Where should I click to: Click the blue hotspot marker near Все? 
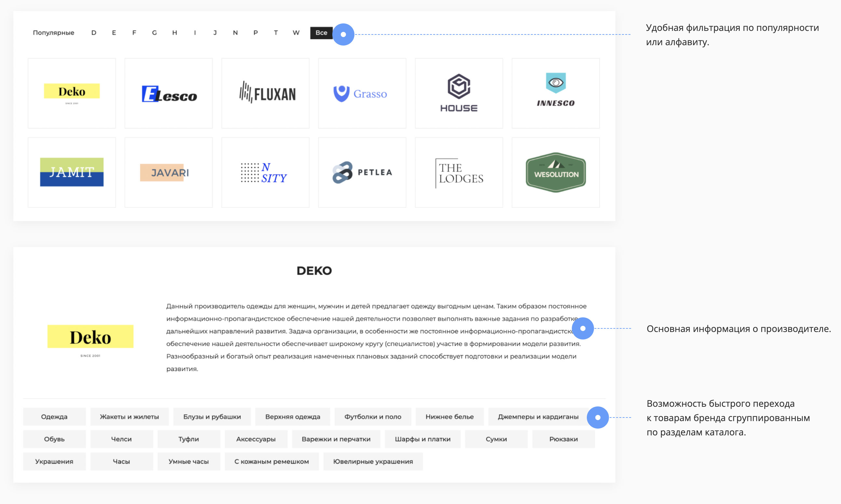click(343, 34)
